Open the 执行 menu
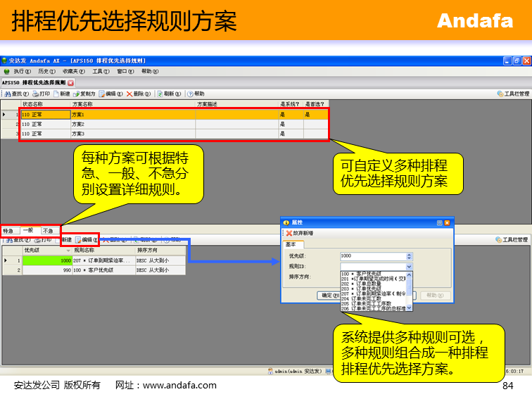The image size is (532, 399). click(22, 71)
